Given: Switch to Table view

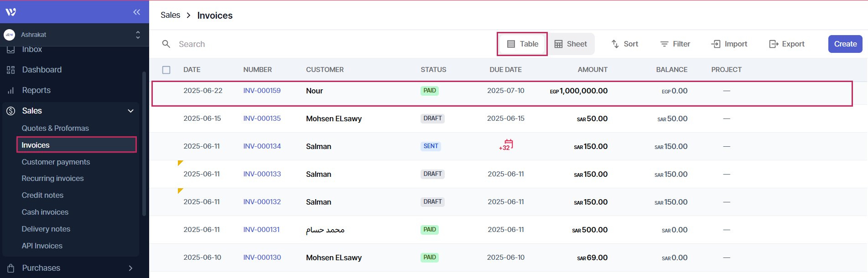Looking at the screenshot, I should pos(523,44).
